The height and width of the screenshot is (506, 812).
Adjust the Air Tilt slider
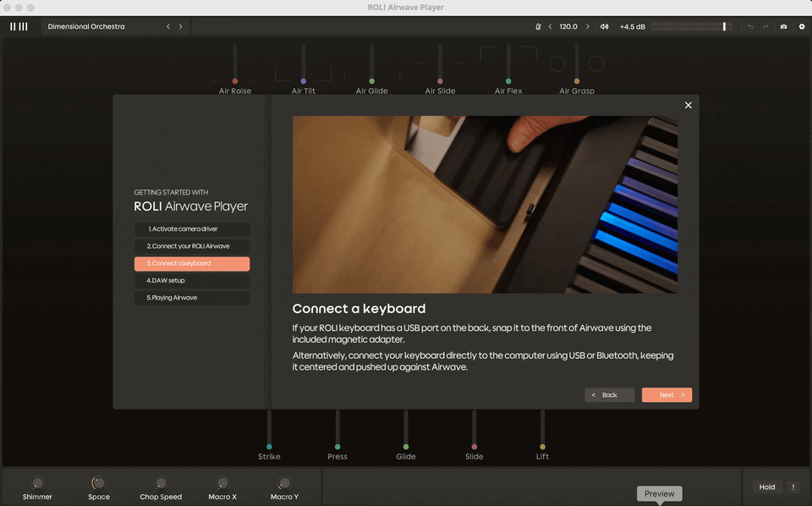pos(304,63)
